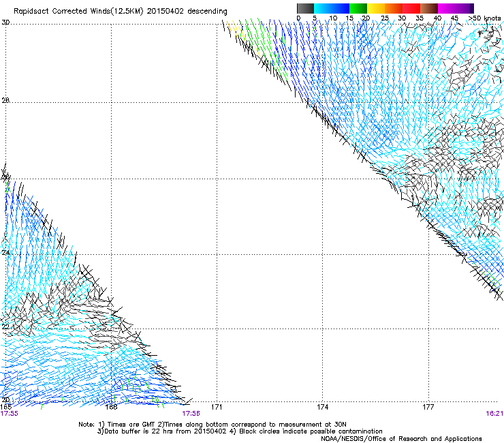This screenshot has height=443, width=504.
Task: Click the longitude label '165'
Action: (6, 407)
